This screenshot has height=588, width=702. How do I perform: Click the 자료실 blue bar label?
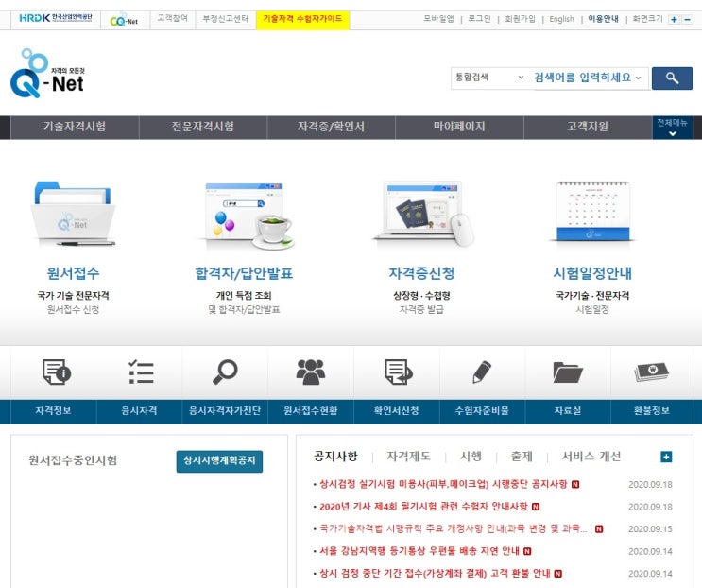click(x=568, y=411)
